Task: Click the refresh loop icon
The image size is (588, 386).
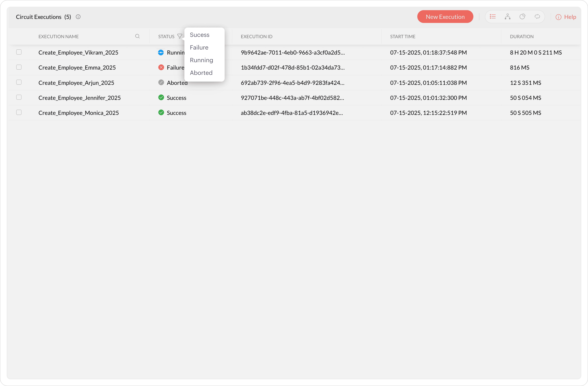Action: (537, 17)
